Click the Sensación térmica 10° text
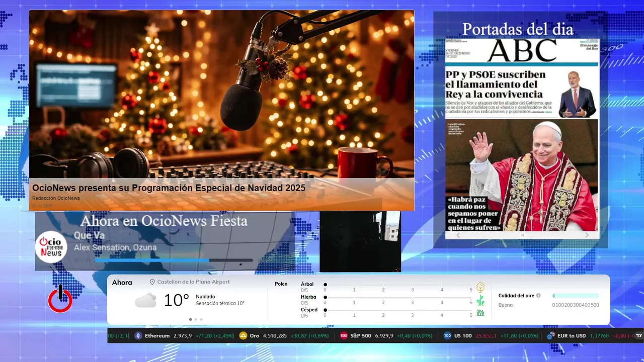This screenshot has width=644, height=362. 220,303
